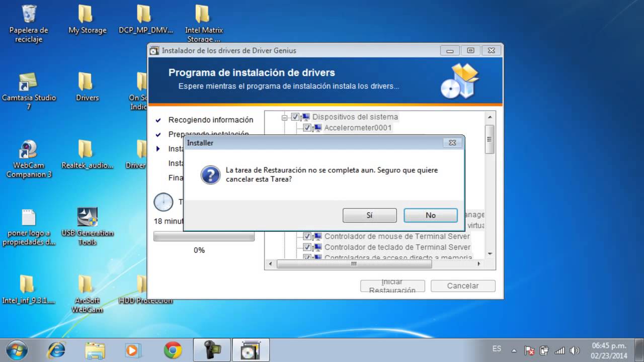Click the driver box and disc graphic
This screenshot has width=644, height=362.
coord(459,80)
